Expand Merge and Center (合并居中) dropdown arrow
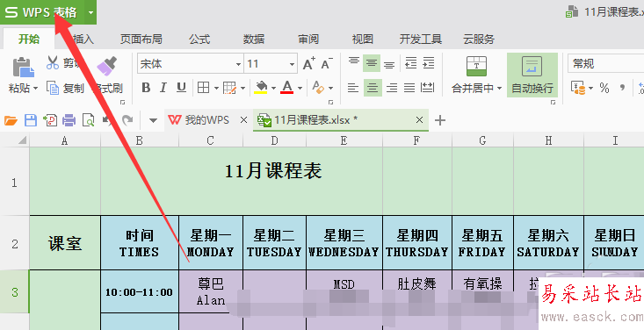 [x=499, y=88]
